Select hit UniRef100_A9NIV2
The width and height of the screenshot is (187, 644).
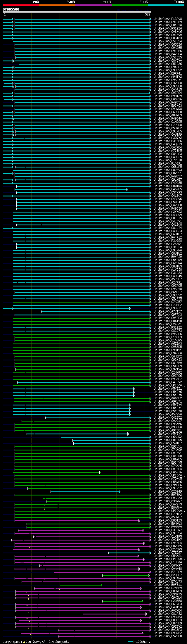[168, 77]
